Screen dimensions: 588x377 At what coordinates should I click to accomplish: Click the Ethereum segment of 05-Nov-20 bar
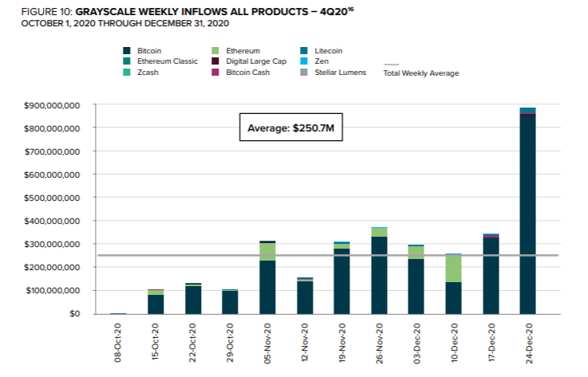[267, 252]
